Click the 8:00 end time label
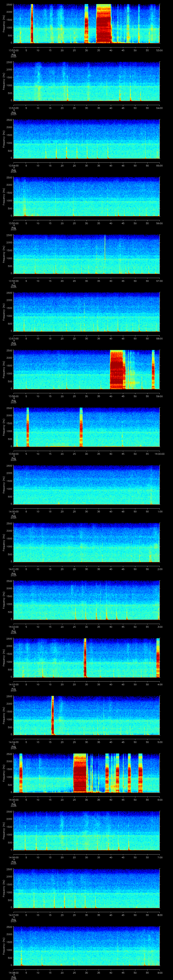Image resolution: width=173 pixels, height=980 pixels. 160,915
